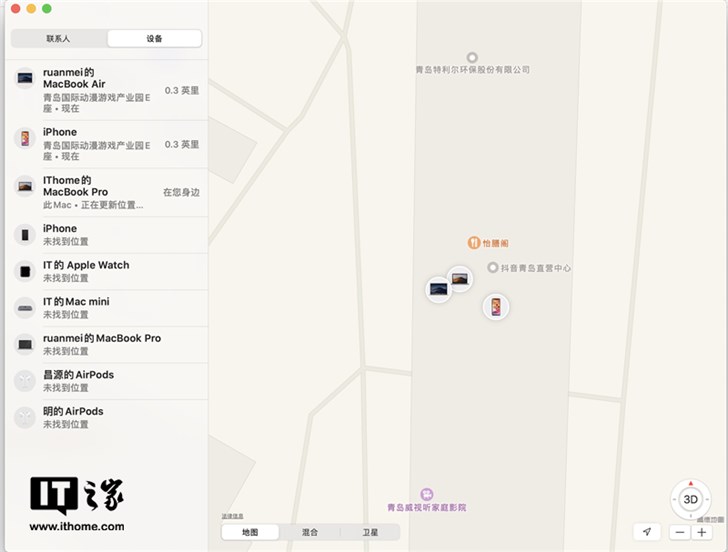Zoom out with the minus button

pyautogui.click(x=680, y=532)
